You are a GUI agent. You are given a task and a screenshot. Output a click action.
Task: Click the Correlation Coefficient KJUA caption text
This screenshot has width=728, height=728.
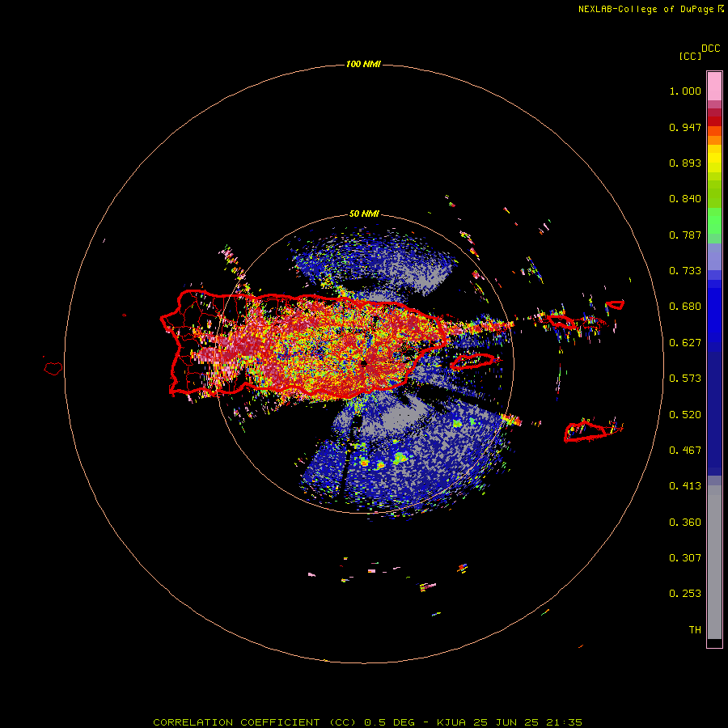tap(367, 722)
